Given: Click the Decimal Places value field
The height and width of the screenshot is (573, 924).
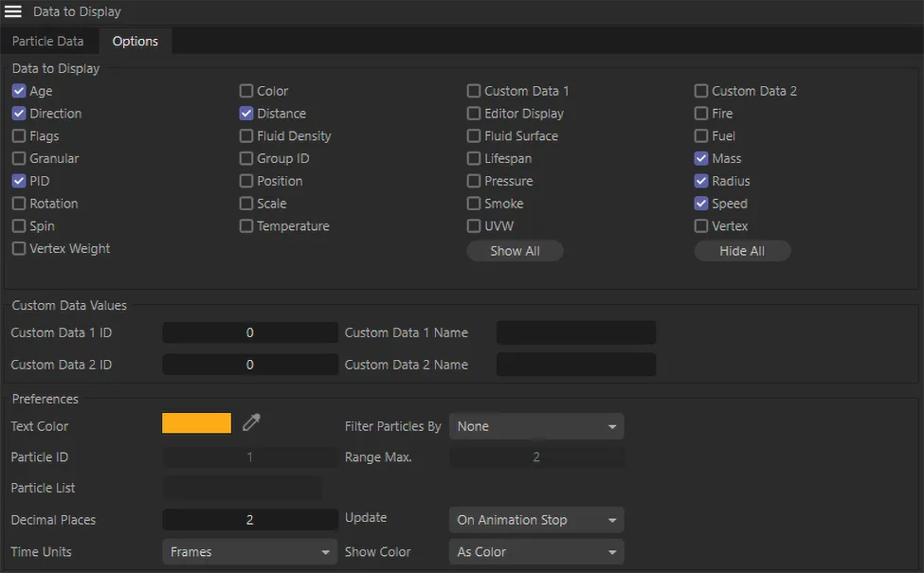Looking at the screenshot, I should [x=250, y=520].
